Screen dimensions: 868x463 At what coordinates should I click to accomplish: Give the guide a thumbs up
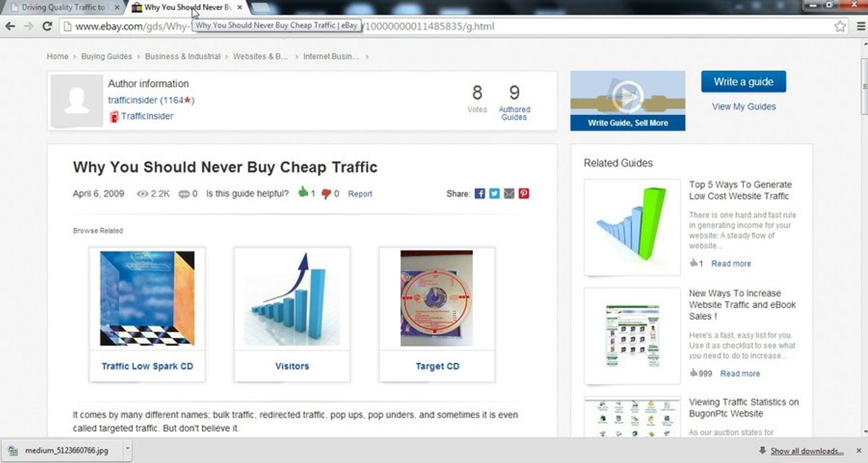point(303,192)
